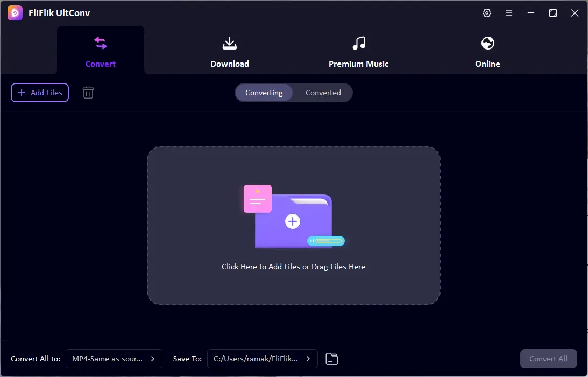588x377 pixels.
Task: Open output folder via folder icon
Action: (x=332, y=359)
